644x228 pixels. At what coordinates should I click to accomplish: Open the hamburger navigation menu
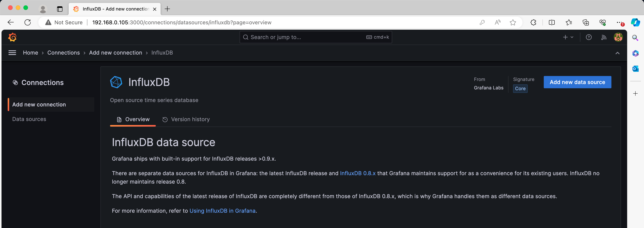tap(12, 53)
